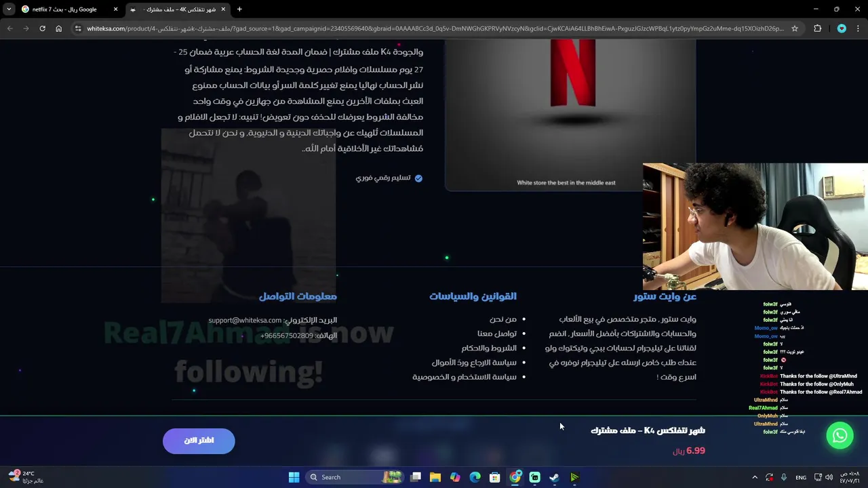Open the browser home page
This screenshot has height=488, width=868.
(58, 28)
